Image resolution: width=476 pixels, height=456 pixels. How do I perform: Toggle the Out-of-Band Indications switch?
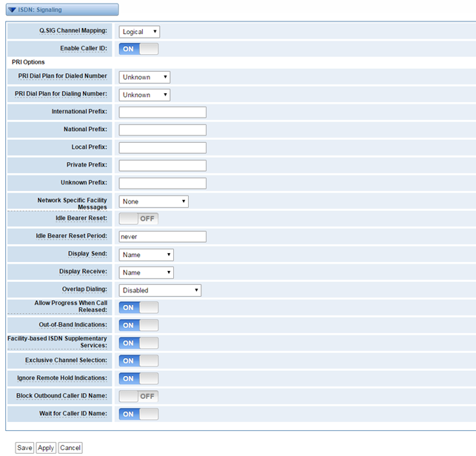138,325
